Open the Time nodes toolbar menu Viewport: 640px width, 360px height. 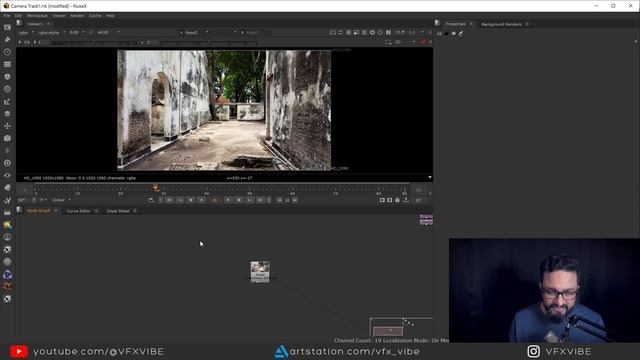coord(7,52)
